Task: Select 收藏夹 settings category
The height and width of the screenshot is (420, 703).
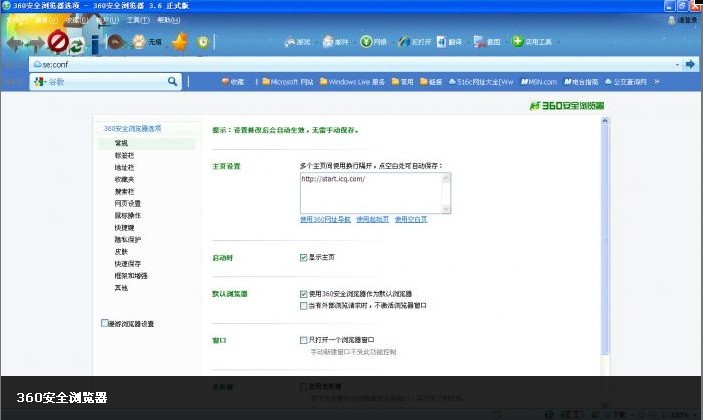Action: click(x=124, y=179)
